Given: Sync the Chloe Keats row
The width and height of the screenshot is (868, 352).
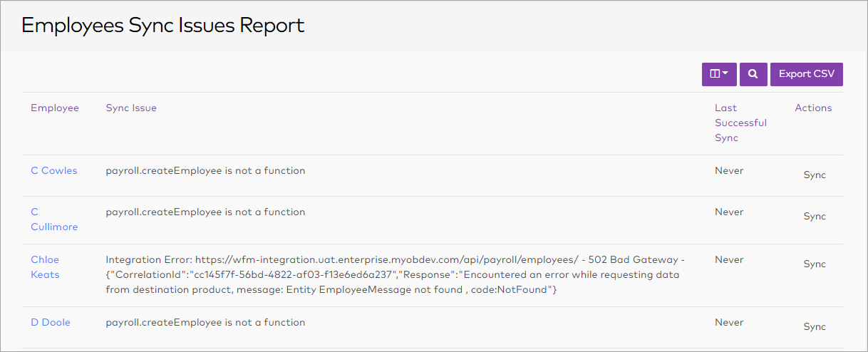Looking at the screenshot, I should click(815, 264).
